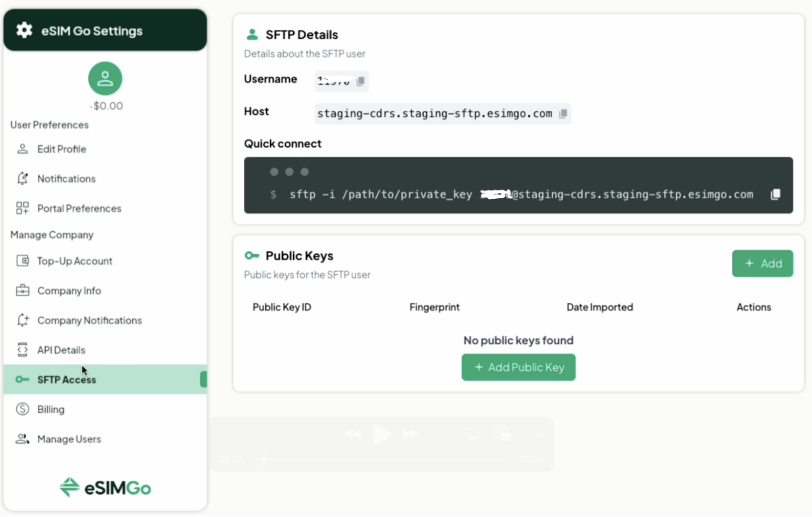This screenshot has width=812, height=517.
Task: Click the Company Info briefcase icon
Action: pyautogui.click(x=23, y=290)
